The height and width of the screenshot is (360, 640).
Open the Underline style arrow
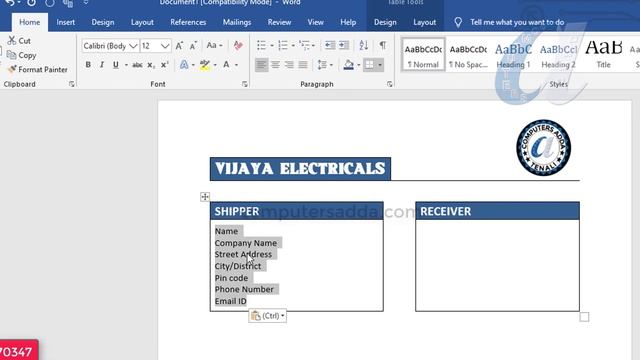126,65
